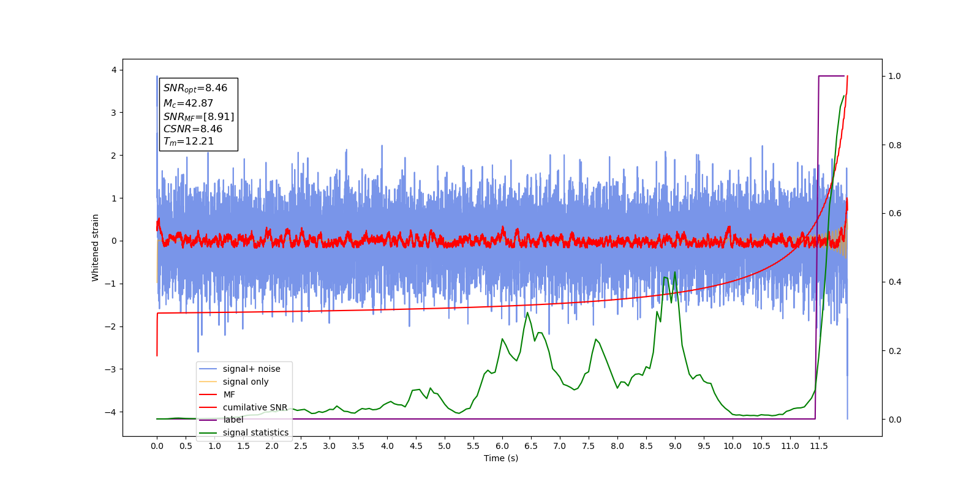Click the left y-axis tick label 0

(x=114, y=241)
